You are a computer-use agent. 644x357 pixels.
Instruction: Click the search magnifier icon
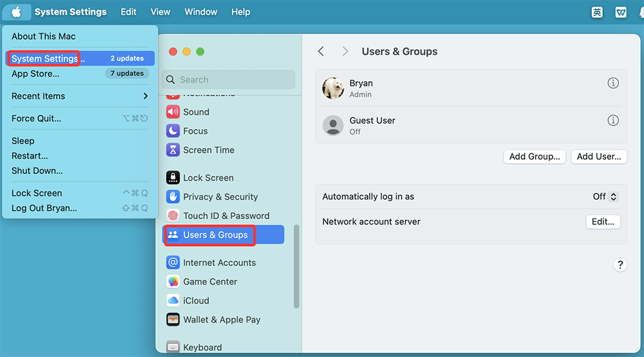(171, 79)
